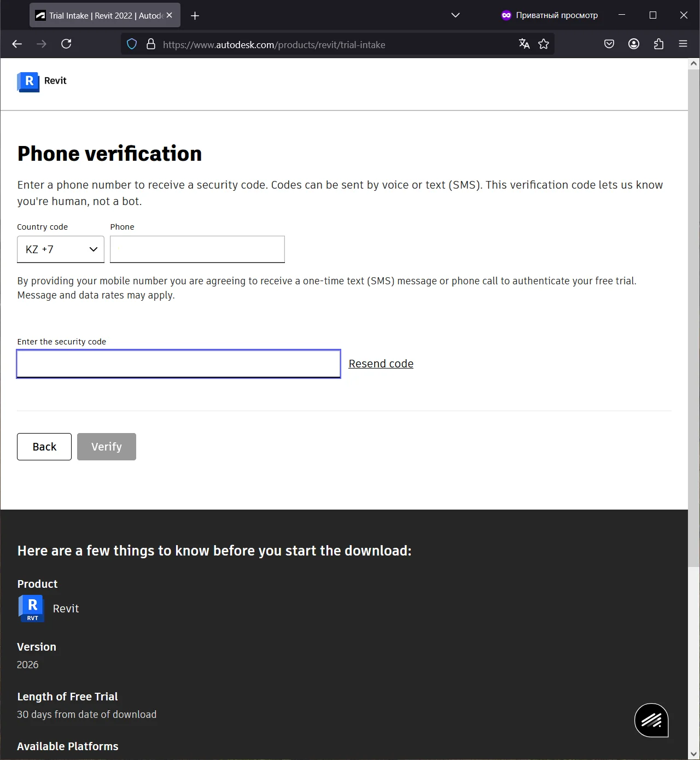The height and width of the screenshot is (760, 700).
Task: Open the translate page icon
Action: 524,44
